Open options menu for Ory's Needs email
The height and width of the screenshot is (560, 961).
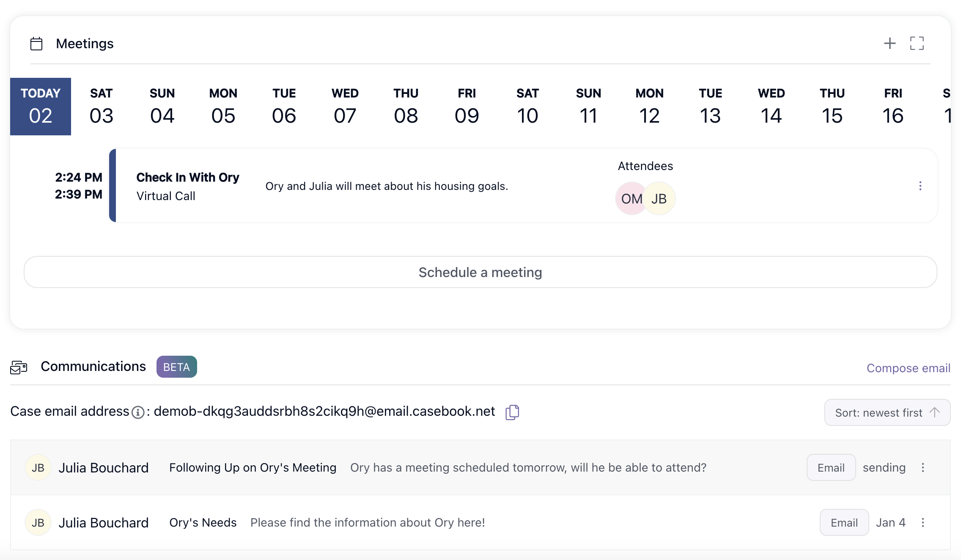click(923, 522)
